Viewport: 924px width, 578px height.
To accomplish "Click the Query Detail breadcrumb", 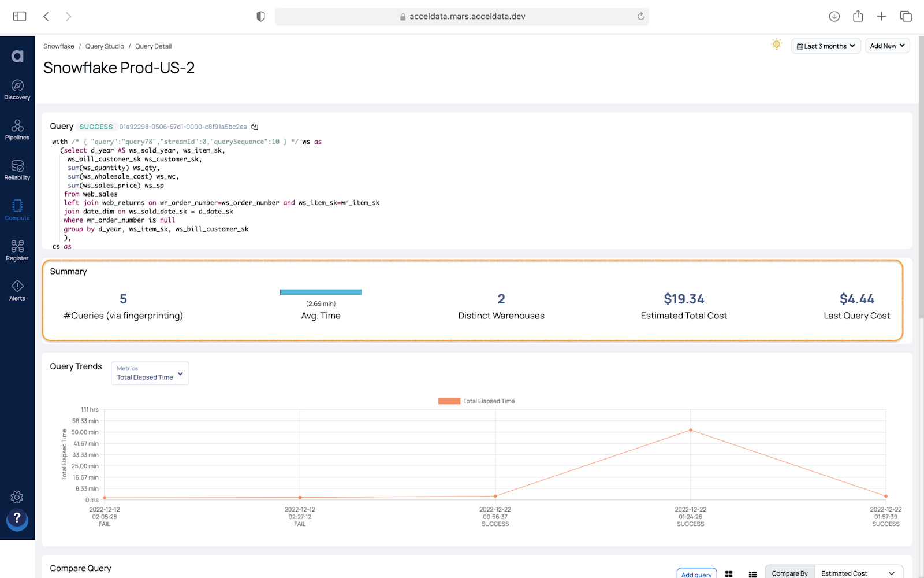I will click(x=153, y=46).
